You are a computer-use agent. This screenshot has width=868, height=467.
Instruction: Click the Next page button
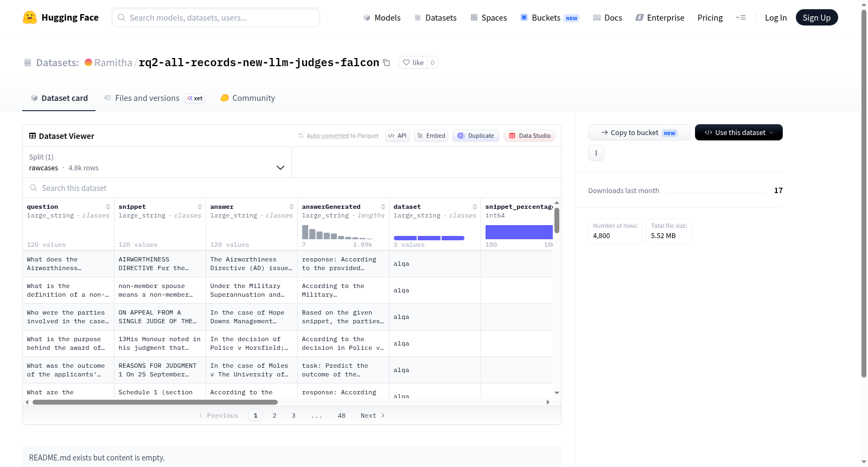coord(373,415)
